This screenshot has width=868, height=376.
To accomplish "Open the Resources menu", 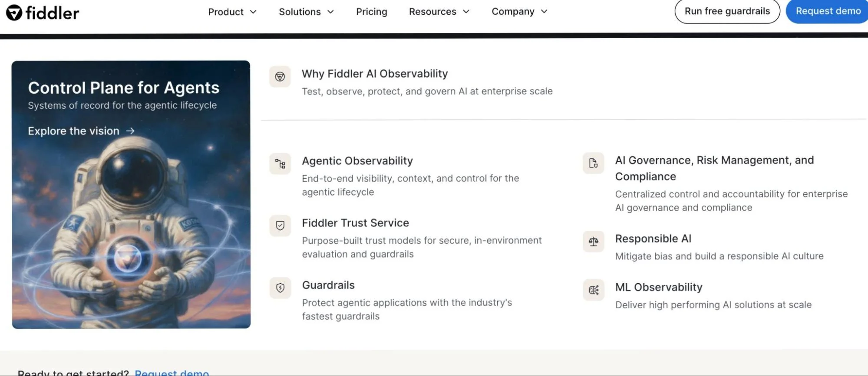I will 439,12.
